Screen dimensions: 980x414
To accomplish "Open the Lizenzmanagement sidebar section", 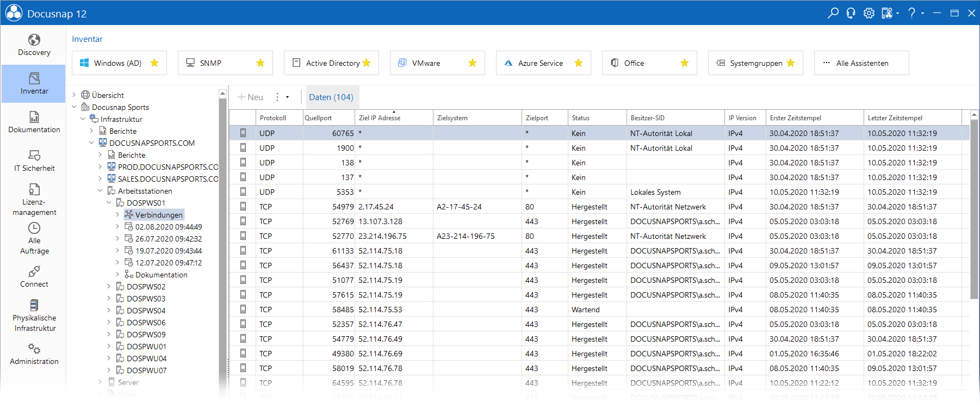I will click(34, 200).
